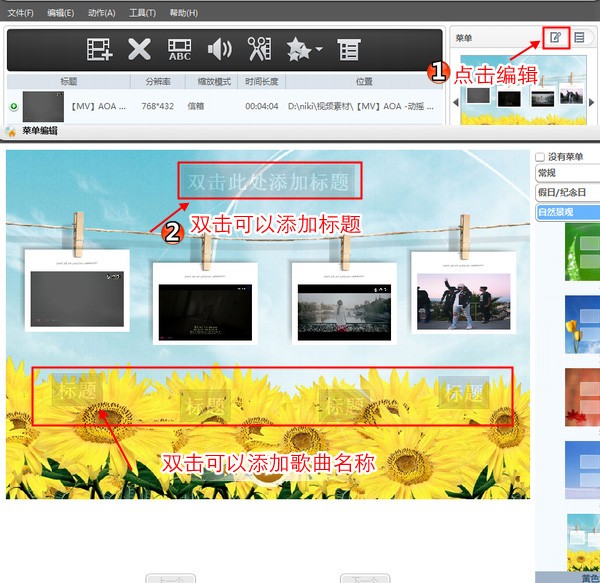Click the D:\niki file path cell
The image size is (600, 583).
click(x=361, y=106)
